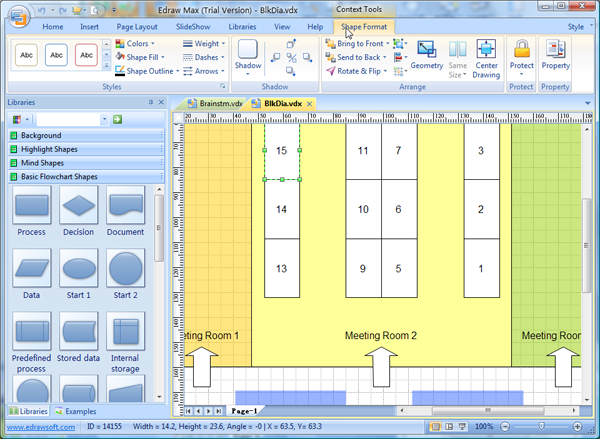Open the Page Layout ribbon tab
The height and width of the screenshot is (439, 600).
coord(136,26)
